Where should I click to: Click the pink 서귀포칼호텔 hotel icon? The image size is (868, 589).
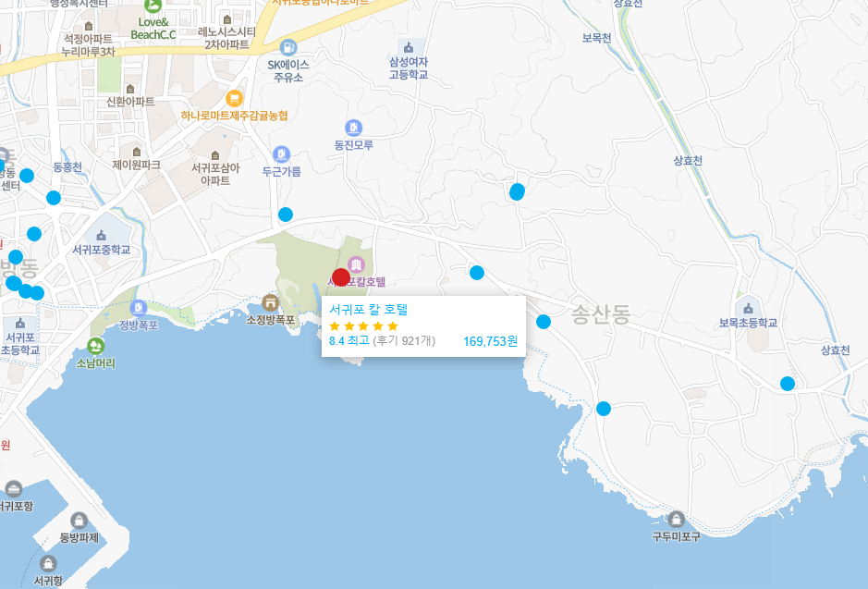356,264
